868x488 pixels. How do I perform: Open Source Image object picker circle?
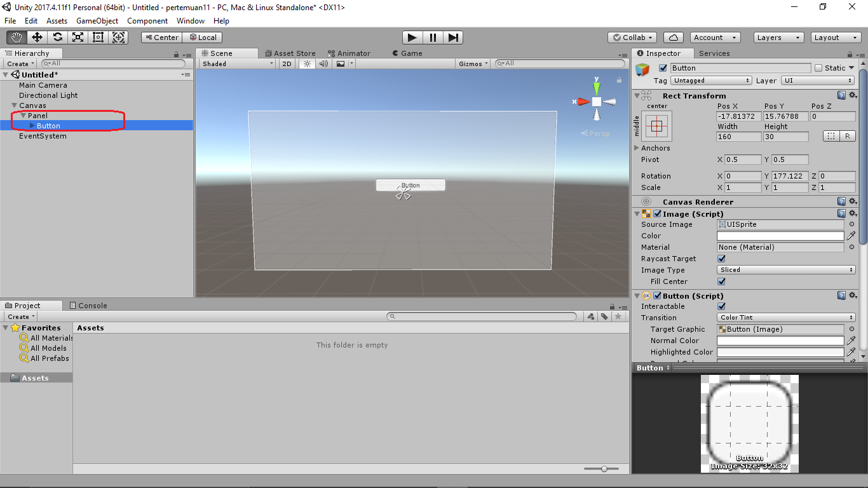pos(851,224)
